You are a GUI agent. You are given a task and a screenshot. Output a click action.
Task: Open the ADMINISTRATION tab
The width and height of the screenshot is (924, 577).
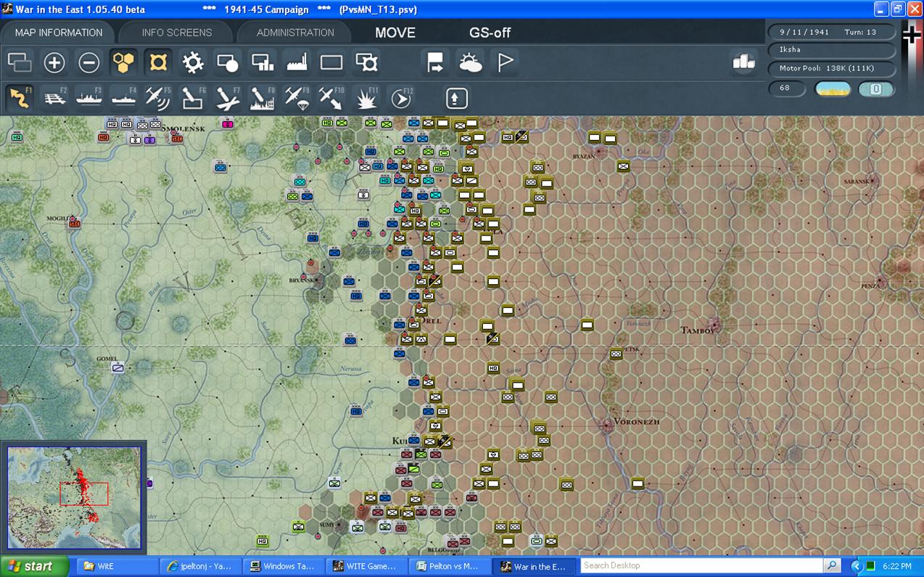click(x=295, y=33)
